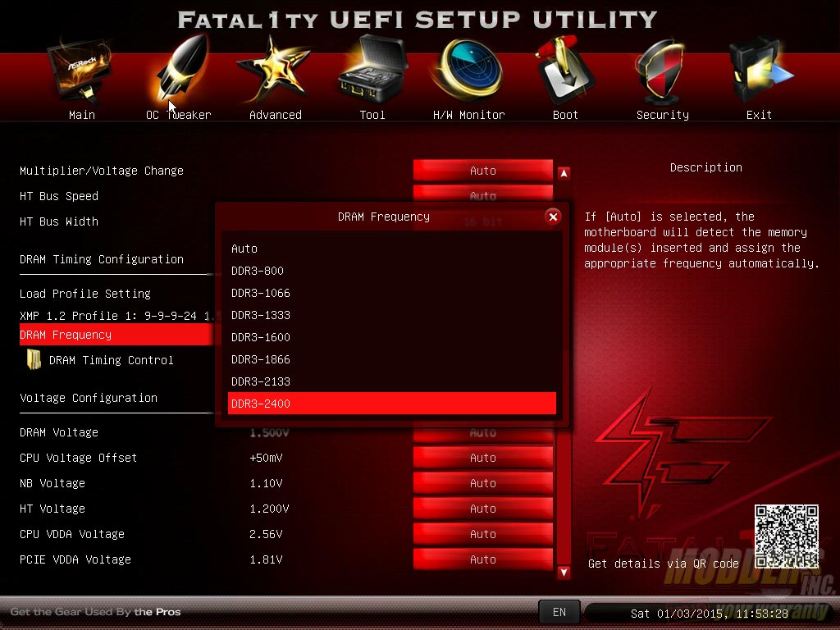Select PCIE VDDA Voltage label
This screenshot has width=840, height=630.
tap(75, 559)
